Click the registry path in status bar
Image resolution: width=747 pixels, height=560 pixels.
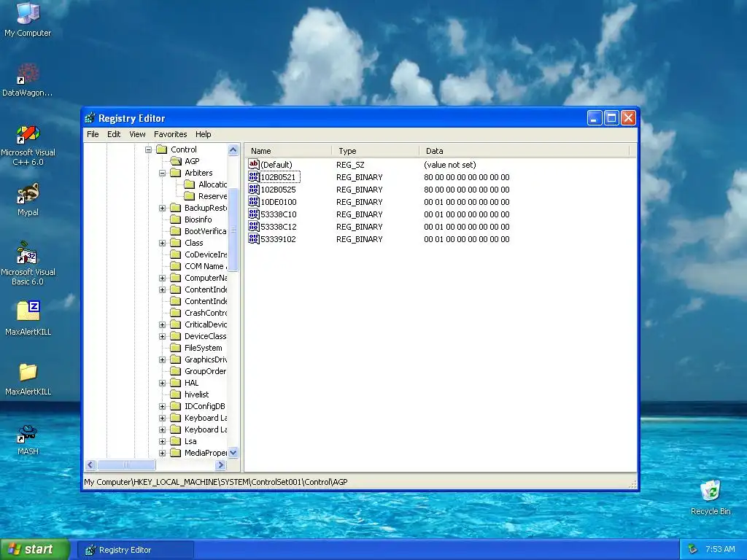pyautogui.click(x=216, y=482)
